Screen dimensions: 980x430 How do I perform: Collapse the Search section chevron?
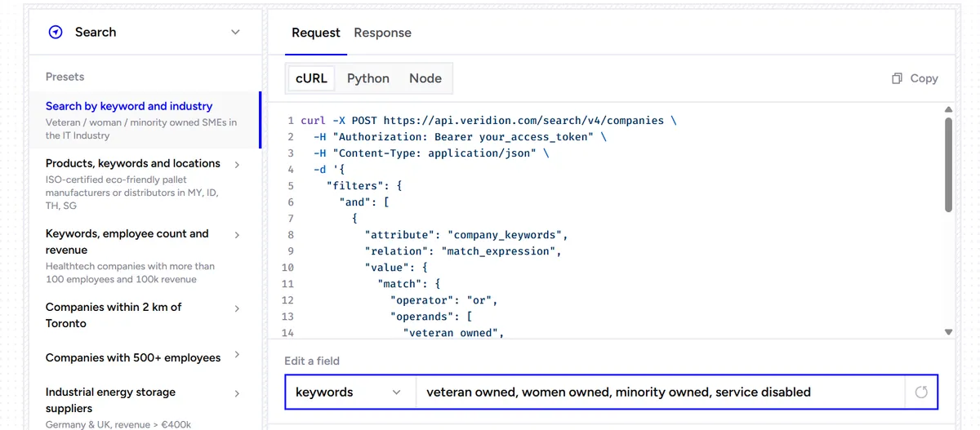tap(235, 33)
